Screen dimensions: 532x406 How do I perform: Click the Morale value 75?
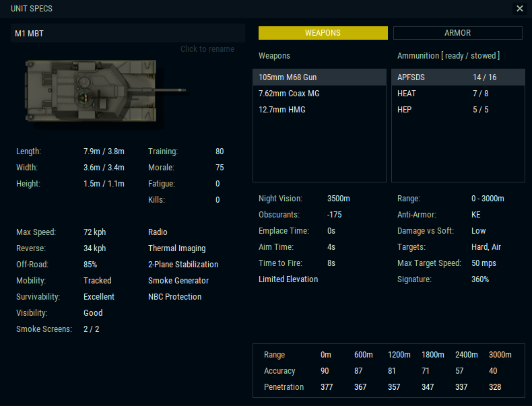pyautogui.click(x=220, y=168)
